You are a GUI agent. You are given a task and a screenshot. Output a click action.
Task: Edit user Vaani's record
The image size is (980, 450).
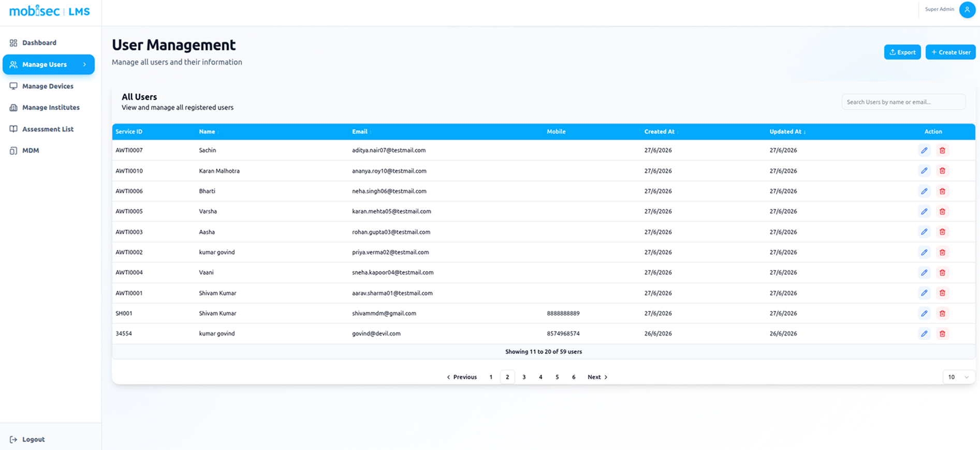click(x=924, y=272)
